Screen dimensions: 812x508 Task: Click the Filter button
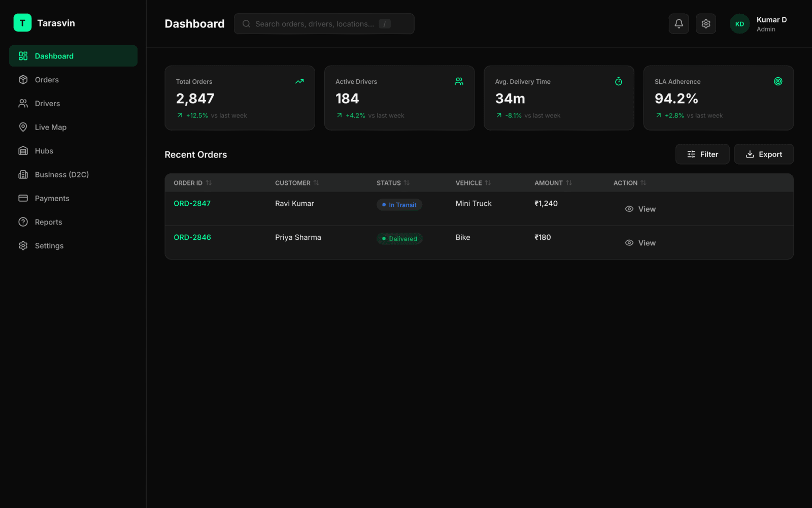[x=702, y=154]
